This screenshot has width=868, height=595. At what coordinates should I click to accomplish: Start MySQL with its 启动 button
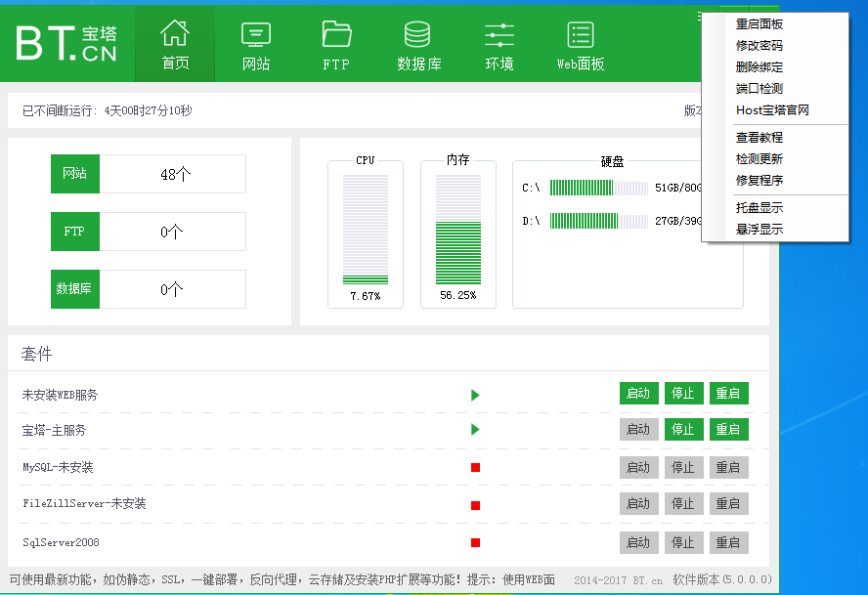pyautogui.click(x=638, y=467)
